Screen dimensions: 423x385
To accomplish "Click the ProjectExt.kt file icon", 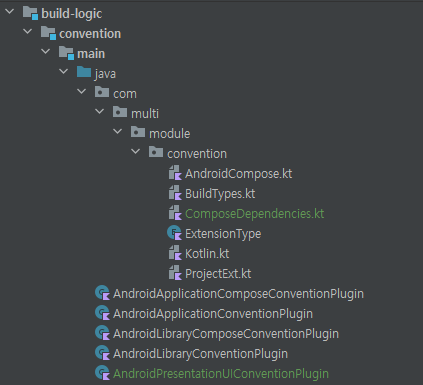I will (x=175, y=273).
